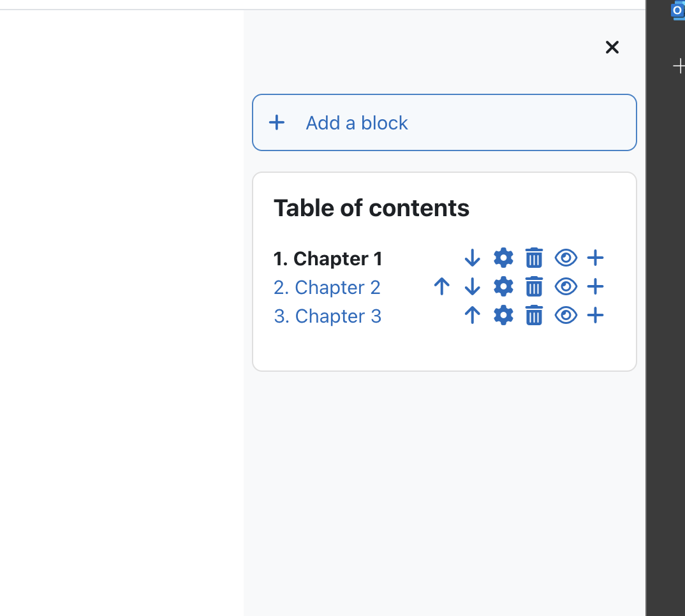
Task: Hide Chapter 1 using eye icon
Action: point(566,258)
